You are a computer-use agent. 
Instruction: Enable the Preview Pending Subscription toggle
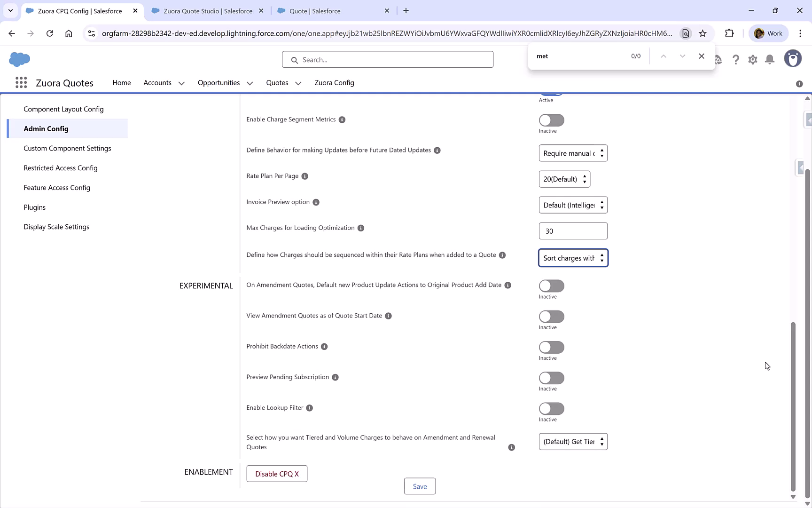pyautogui.click(x=551, y=377)
